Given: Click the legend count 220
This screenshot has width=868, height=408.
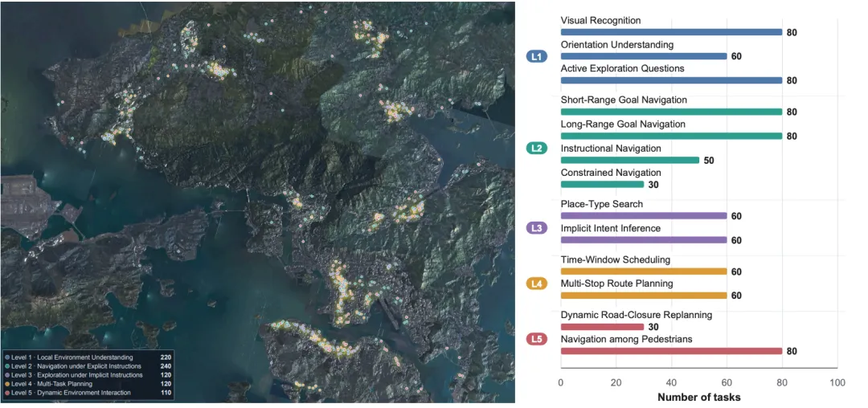Looking at the screenshot, I should [166, 357].
